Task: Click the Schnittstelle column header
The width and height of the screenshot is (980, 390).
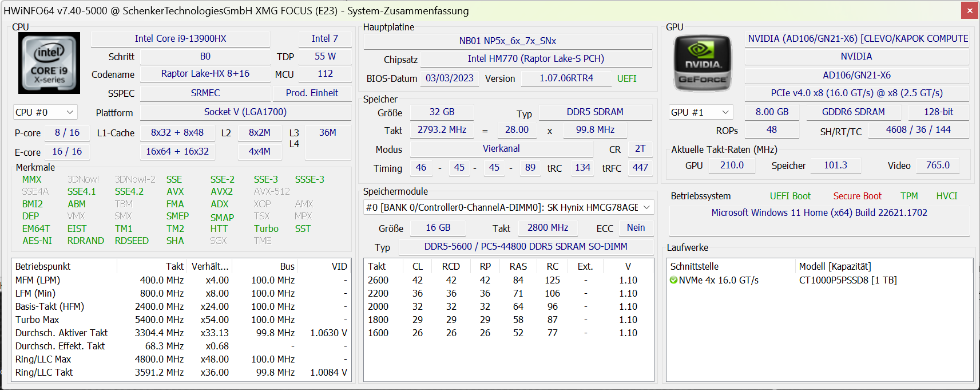Action: pos(695,266)
